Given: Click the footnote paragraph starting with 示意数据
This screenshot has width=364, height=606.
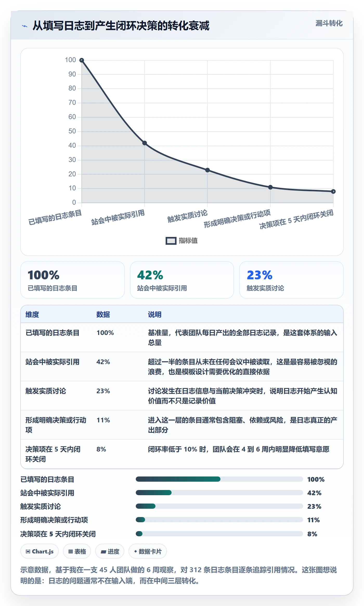Looking at the screenshot, I should coord(179,575).
